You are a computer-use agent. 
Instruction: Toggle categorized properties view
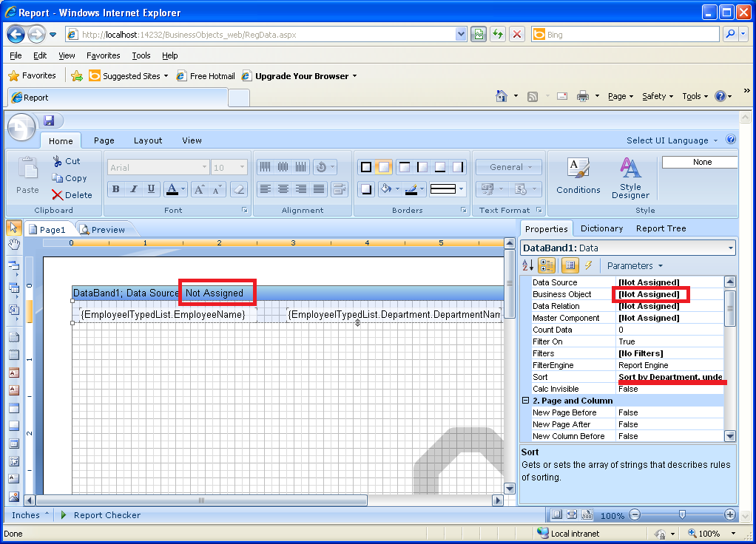(x=547, y=265)
